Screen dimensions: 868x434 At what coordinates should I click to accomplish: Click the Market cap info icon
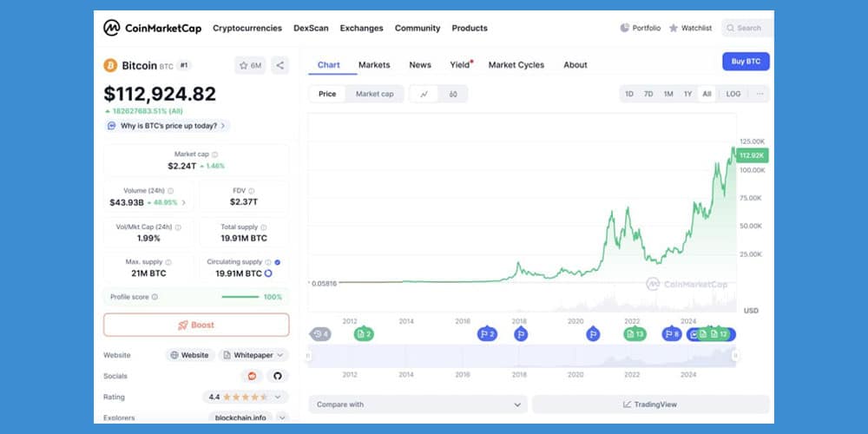pos(214,155)
